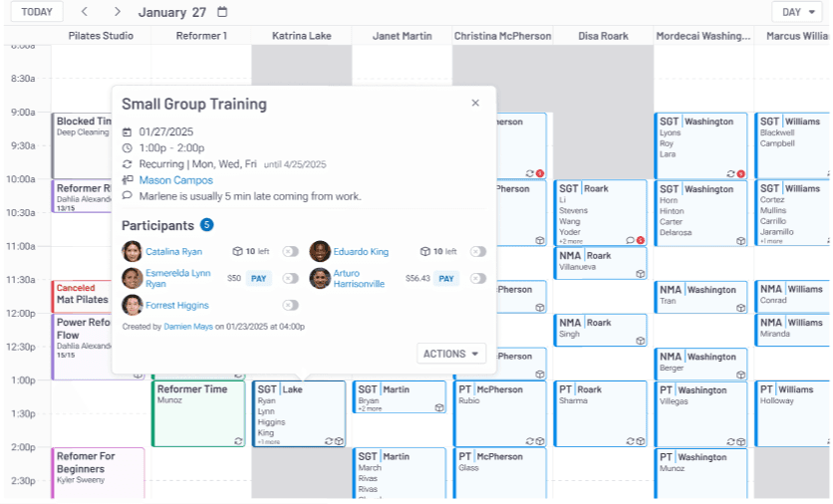Open the calendar date picker icon

pos(222,12)
